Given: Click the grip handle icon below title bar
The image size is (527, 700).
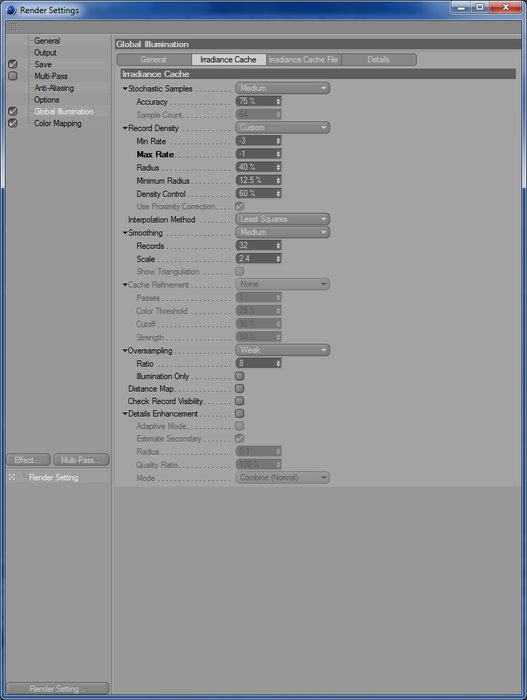Looking at the screenshot, I should (13, 27).
